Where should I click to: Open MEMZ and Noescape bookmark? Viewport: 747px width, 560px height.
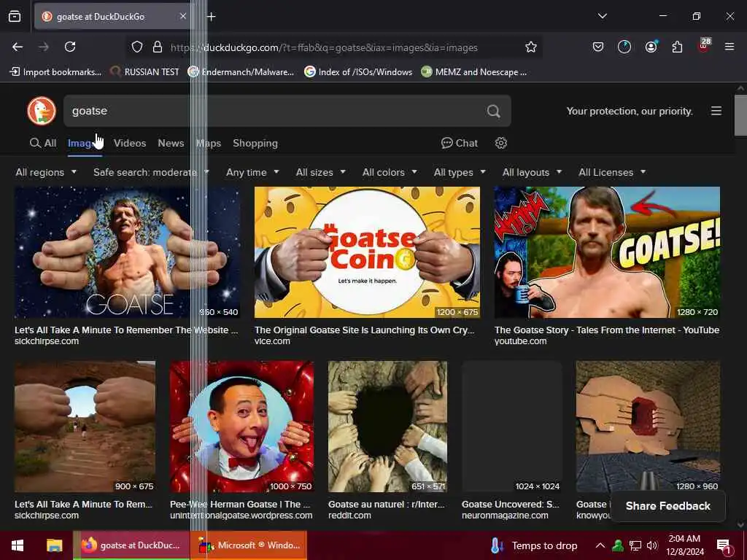(x=474, y=72)
